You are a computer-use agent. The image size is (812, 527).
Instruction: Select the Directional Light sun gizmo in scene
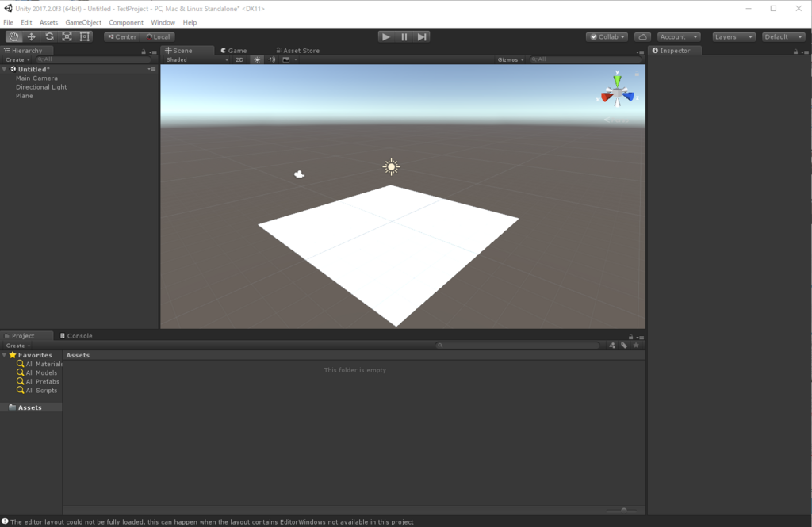(391, 166)
